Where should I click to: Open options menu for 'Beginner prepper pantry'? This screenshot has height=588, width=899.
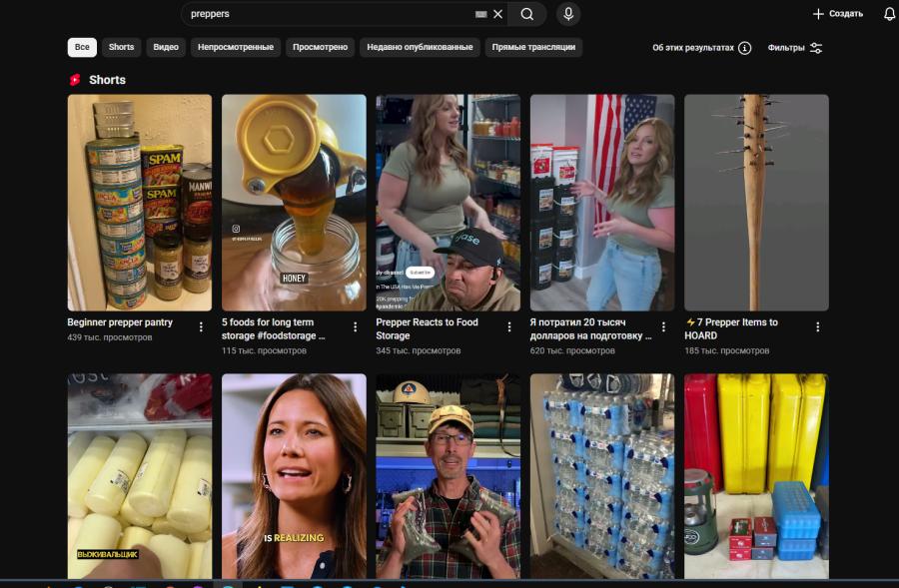(x=201, y=326)
